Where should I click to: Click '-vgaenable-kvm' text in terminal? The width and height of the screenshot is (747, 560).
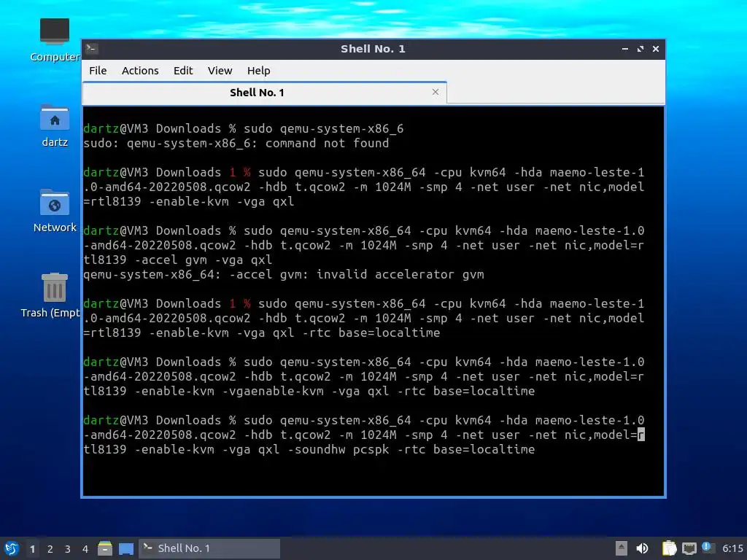click(273, 392)
